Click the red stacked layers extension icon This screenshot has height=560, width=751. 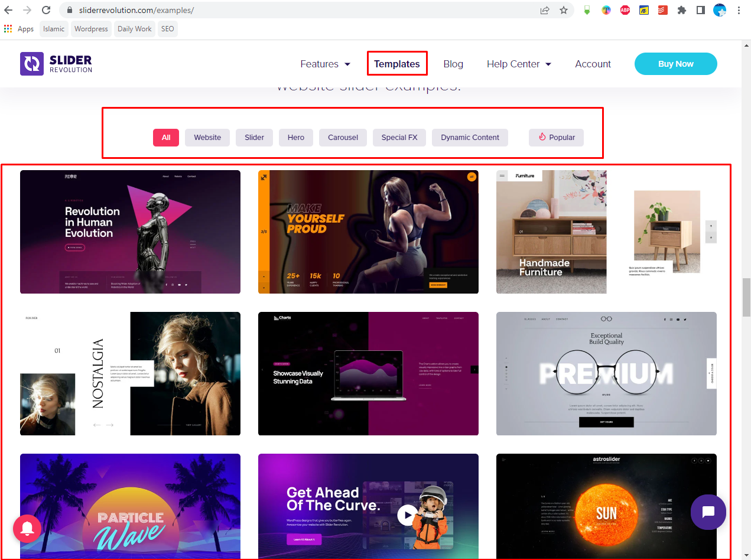pyautogui.click(x=663, y=10)
